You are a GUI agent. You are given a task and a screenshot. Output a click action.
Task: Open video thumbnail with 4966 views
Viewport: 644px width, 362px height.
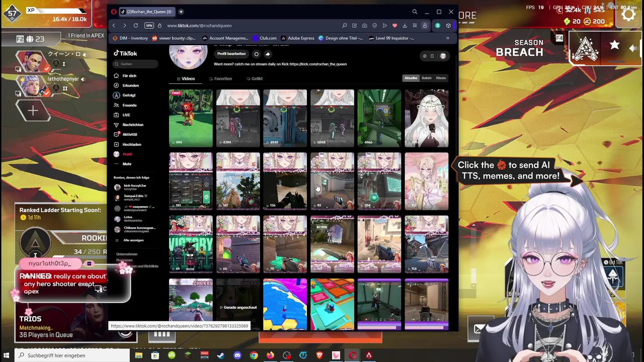coord(379,118)
